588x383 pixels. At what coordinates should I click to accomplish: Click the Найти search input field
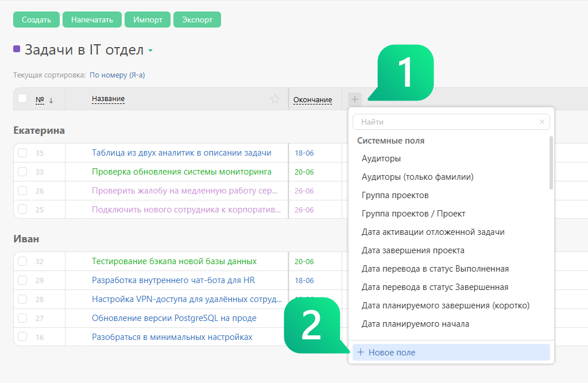click(x=446, y=122)
